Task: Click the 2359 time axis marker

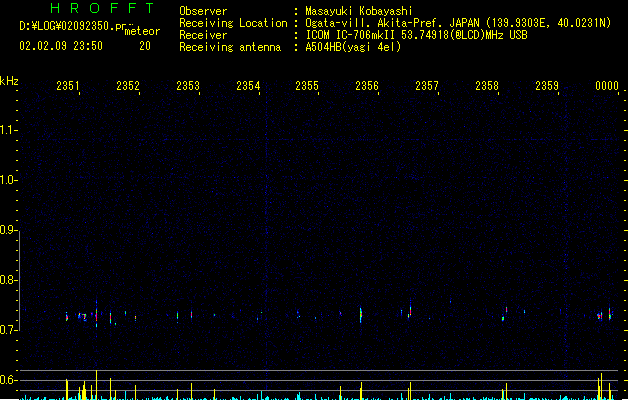Action: click(547, 85)
